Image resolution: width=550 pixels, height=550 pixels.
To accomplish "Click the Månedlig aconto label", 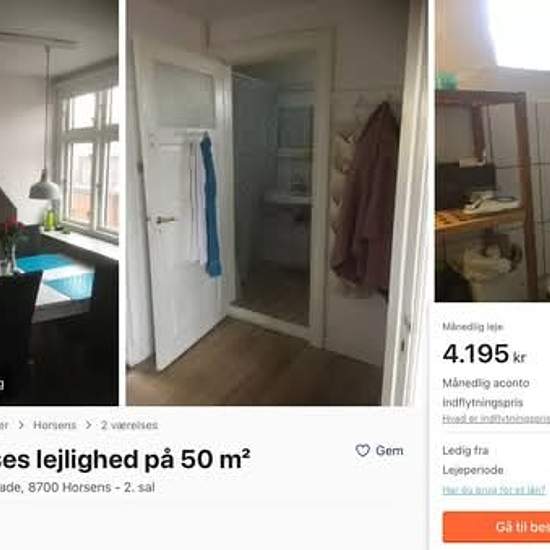I will 486,383.
